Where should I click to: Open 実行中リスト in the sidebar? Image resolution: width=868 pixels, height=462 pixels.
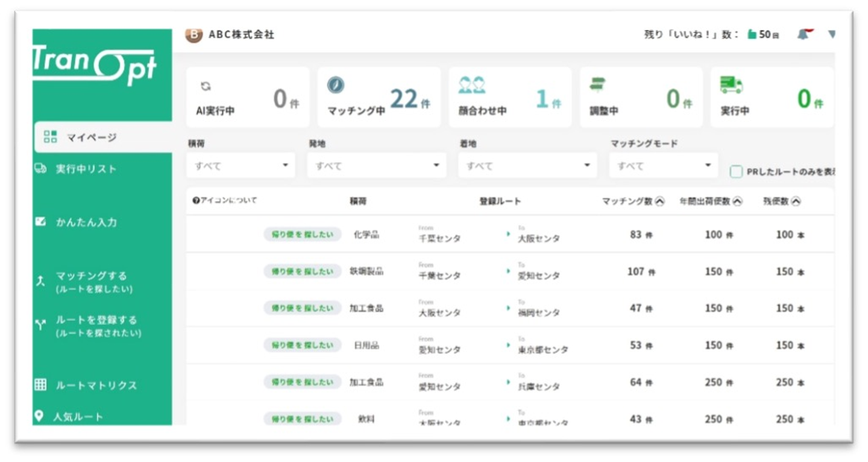[86, 169]
